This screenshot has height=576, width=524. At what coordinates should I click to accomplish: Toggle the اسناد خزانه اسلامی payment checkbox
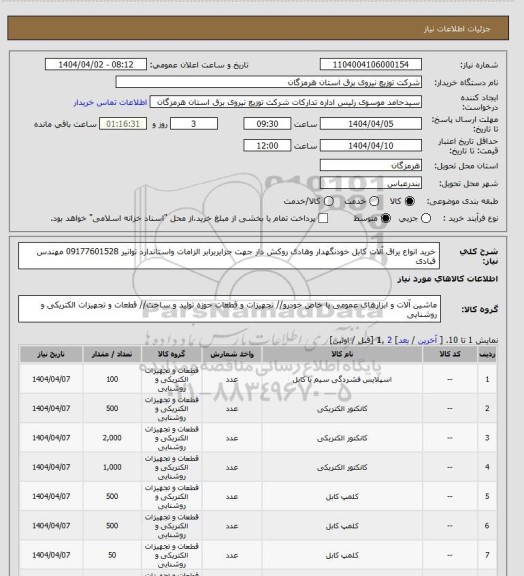click(323, 218)
